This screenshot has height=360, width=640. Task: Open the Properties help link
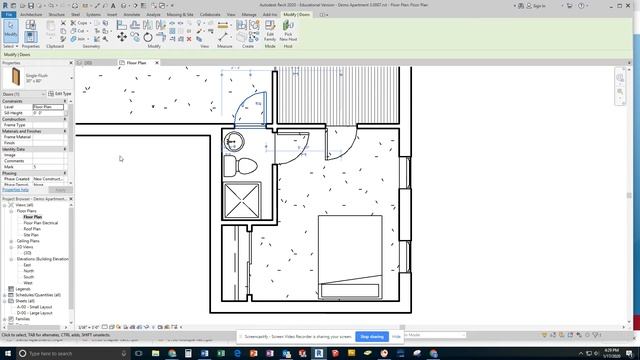16,190
